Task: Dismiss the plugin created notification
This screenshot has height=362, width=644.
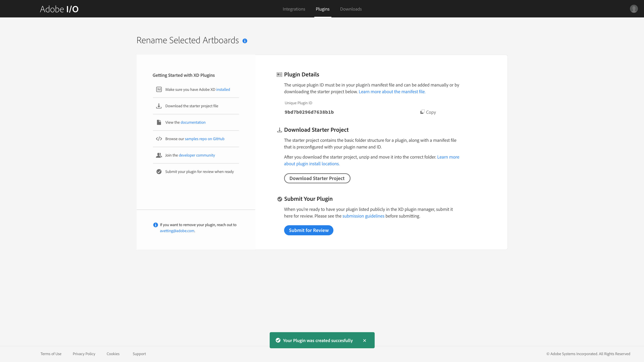Action: point(364,341)
